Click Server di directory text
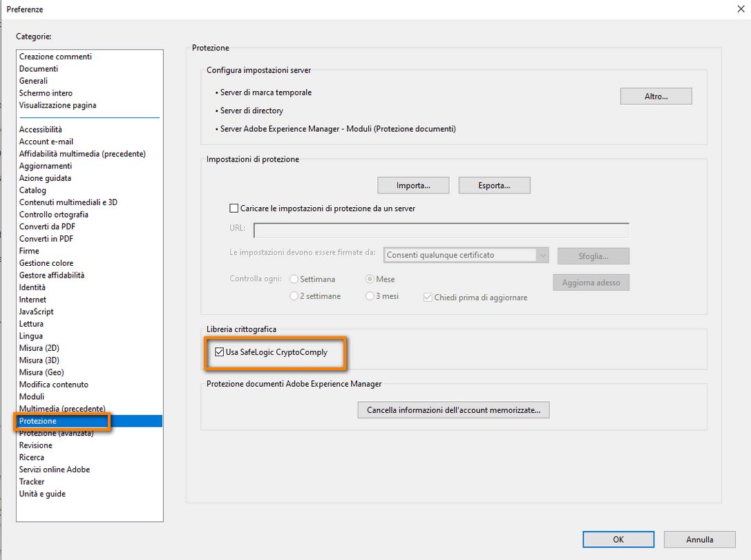 (251, 110)
